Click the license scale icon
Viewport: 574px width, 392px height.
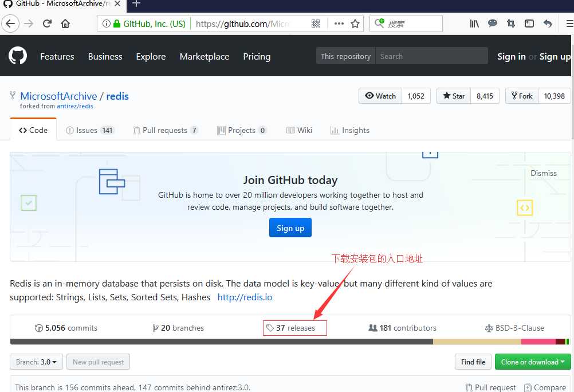point(489,328)
